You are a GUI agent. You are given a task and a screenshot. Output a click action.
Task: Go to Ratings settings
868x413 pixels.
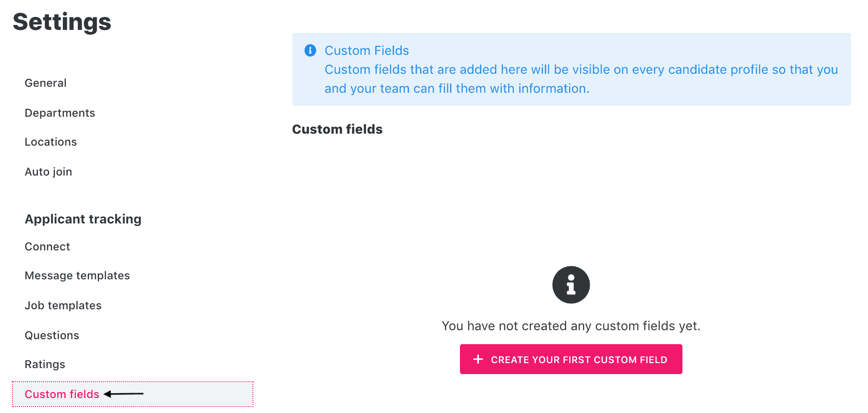point(45,364)
